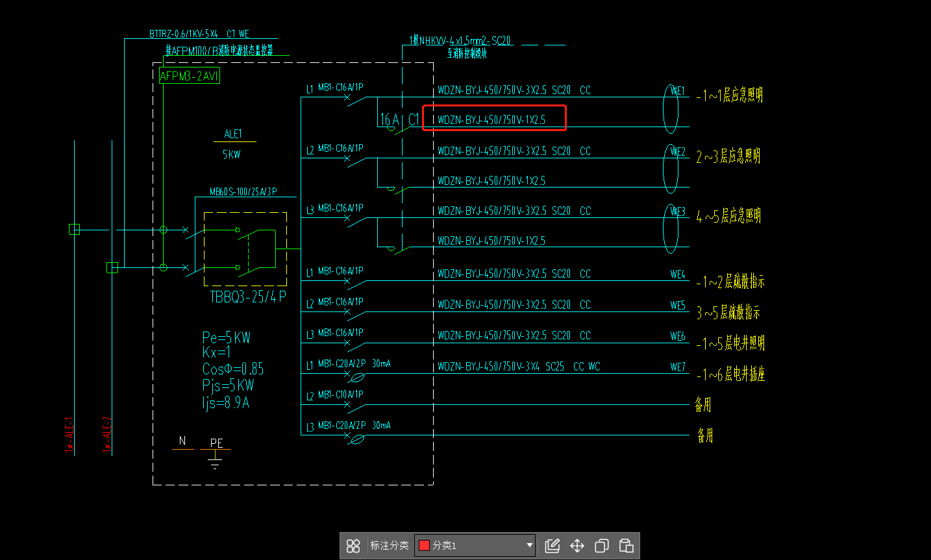Click the paste clipboard icon
The width and height of the screenshot is (931, 560).
coord(627,546)
